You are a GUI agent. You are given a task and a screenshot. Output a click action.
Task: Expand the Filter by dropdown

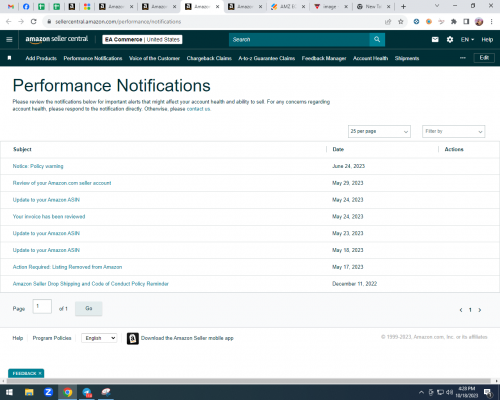click(454, 131)
